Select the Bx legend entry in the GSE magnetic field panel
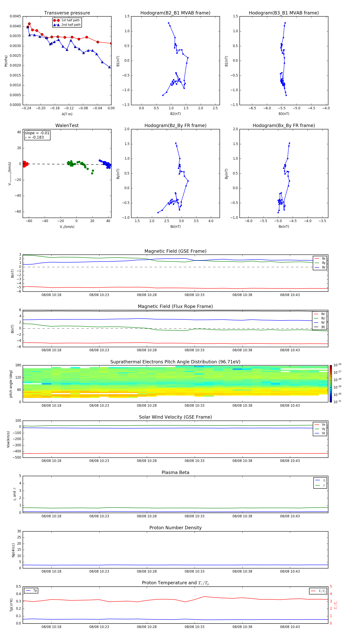Image resolution: width=351 pixels, height=644 pixels. click(x=320, y=259)
